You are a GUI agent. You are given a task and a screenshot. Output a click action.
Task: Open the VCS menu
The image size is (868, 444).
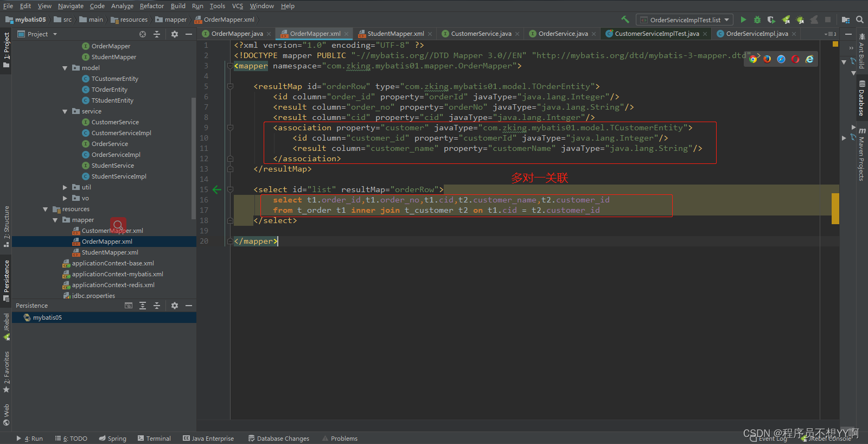click(238, 6)
